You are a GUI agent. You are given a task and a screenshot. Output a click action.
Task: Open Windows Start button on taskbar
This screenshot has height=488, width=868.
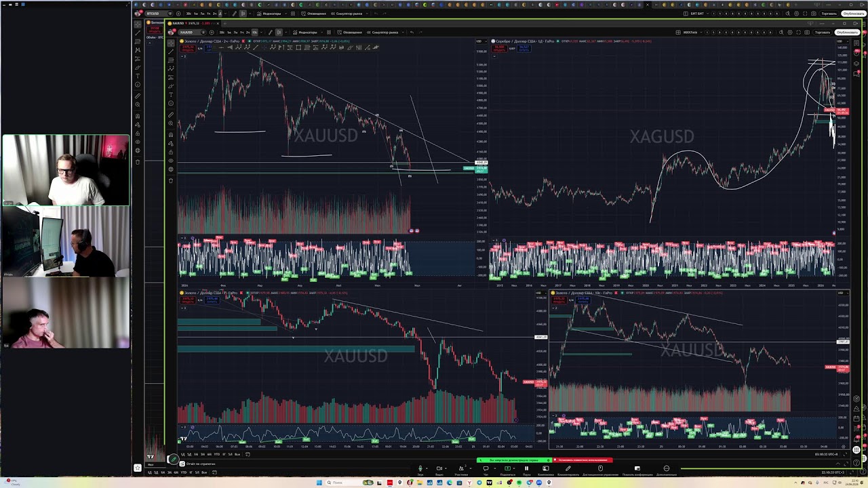click(x=319, y=483)
